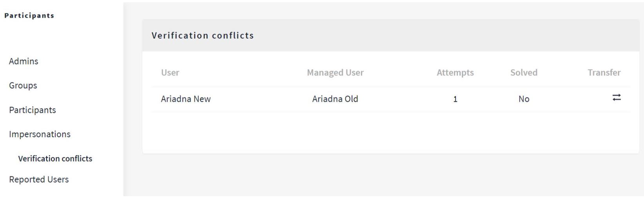The height and width of the screenshot is (200, 644).
Task: Click the Participants heading at top of sidebar
Action: click(x=29, y=16)
